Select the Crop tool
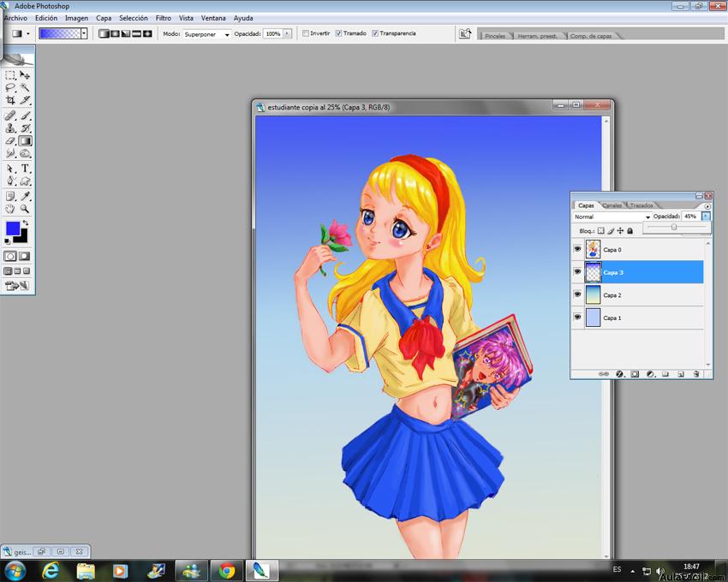The height and width of the screenshot is (582, 728). point(10,100)
